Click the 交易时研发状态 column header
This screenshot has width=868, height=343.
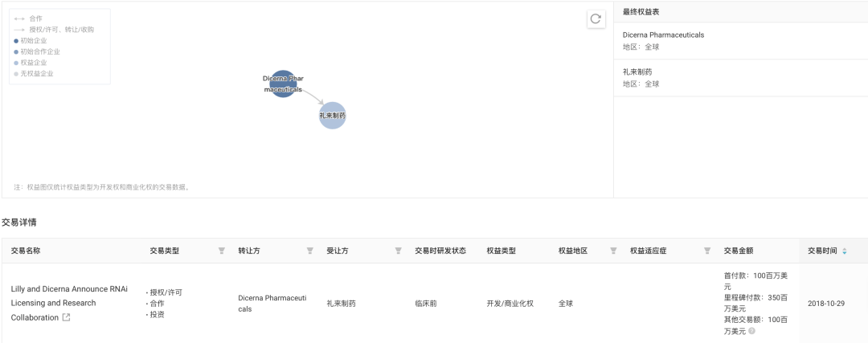tap(440, 251)
